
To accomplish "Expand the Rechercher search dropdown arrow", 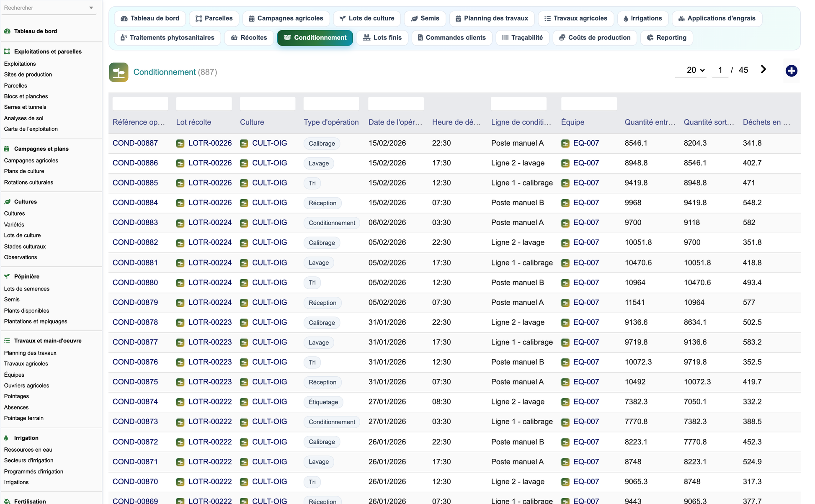I will pyautogui.click(x=91, y=8).
